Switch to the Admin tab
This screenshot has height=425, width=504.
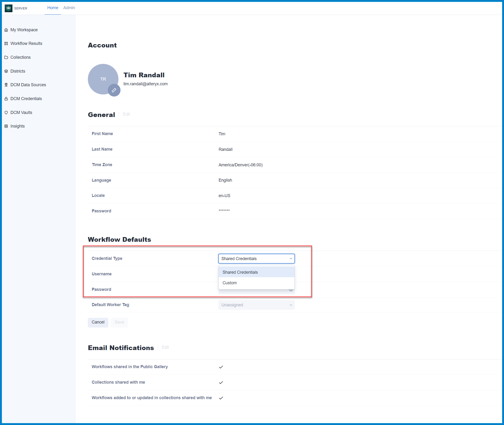point(69,8)
